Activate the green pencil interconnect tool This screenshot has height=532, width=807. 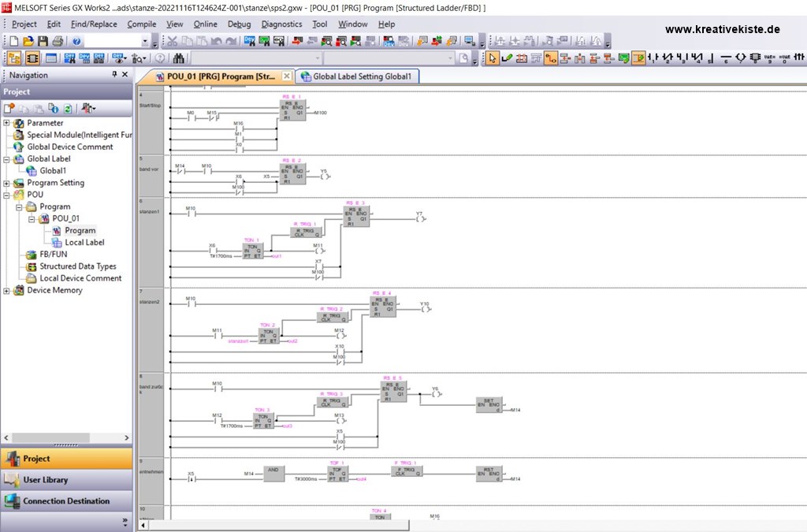[507, 58]
